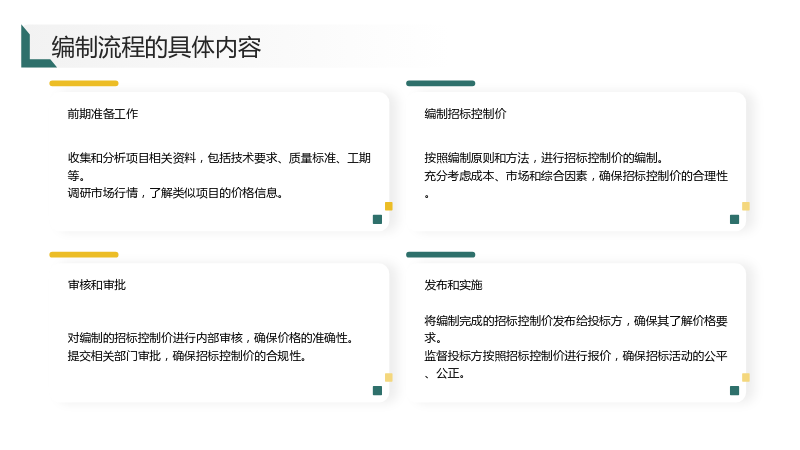Click the yellow square in the 编制招标控制价 card
Image resolution: width=800 pixels, height=450 pixels.
[x=746, y=206]
